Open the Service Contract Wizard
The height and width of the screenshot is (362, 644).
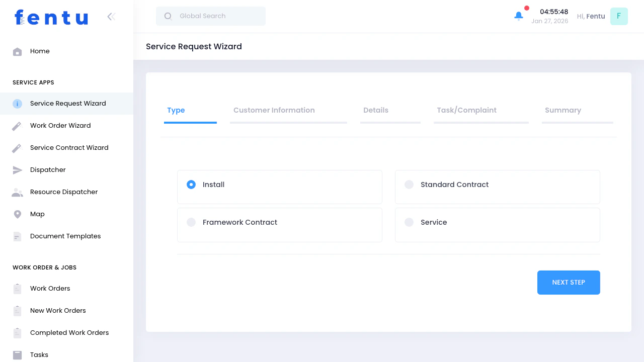point(69,147)
